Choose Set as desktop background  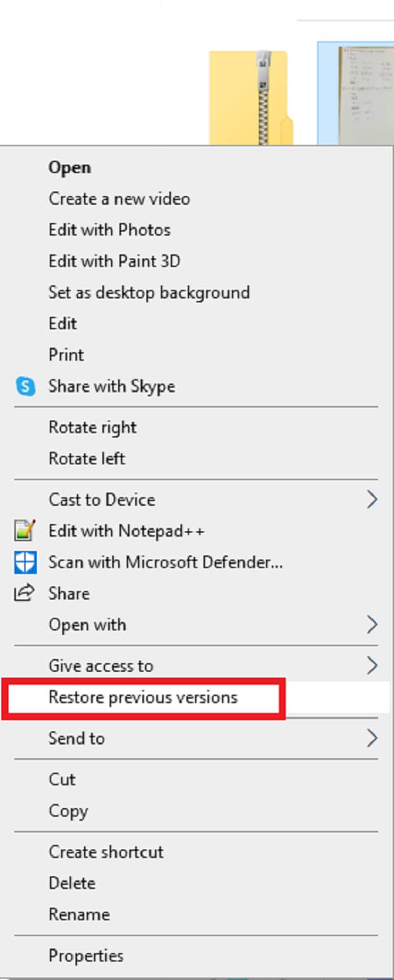[149, 293]
